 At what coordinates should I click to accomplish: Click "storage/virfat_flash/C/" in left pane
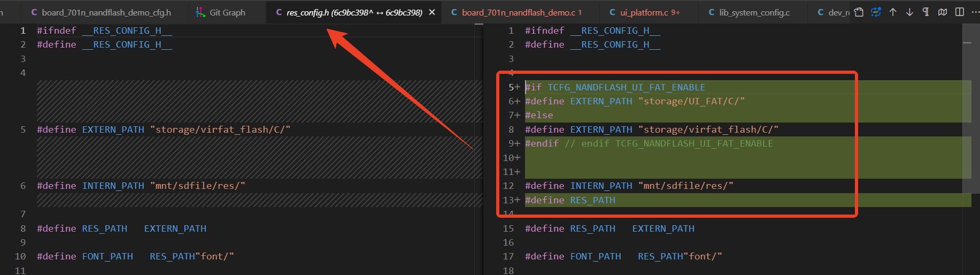tap(220, 129)
